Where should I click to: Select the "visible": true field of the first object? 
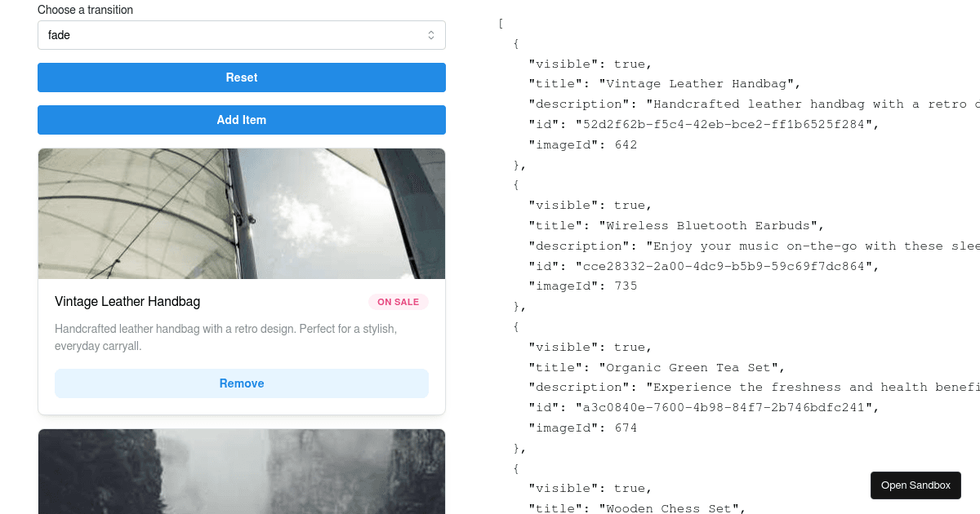click(590, 64)
